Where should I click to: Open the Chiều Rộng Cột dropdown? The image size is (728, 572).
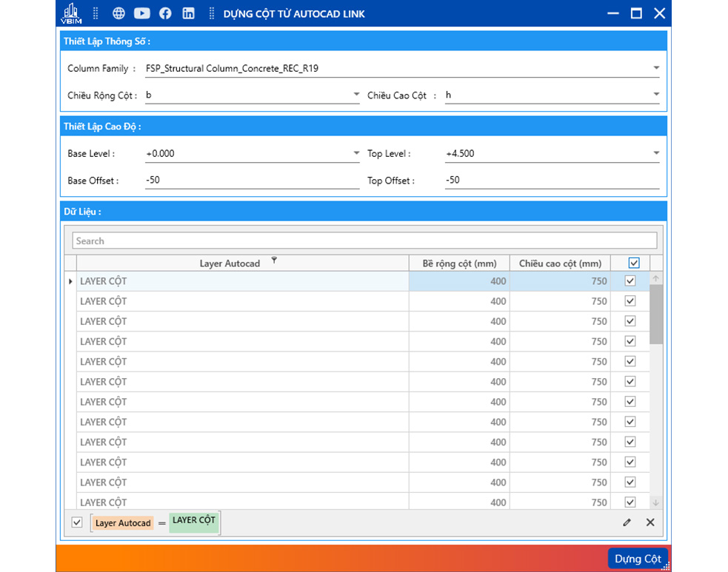[356, 95]
